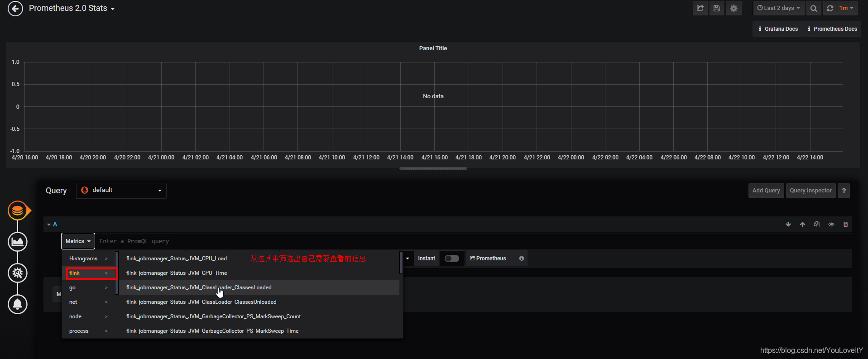Select the Visualization chart tab icon
The image size is (868, 359).
coord(18,242)
